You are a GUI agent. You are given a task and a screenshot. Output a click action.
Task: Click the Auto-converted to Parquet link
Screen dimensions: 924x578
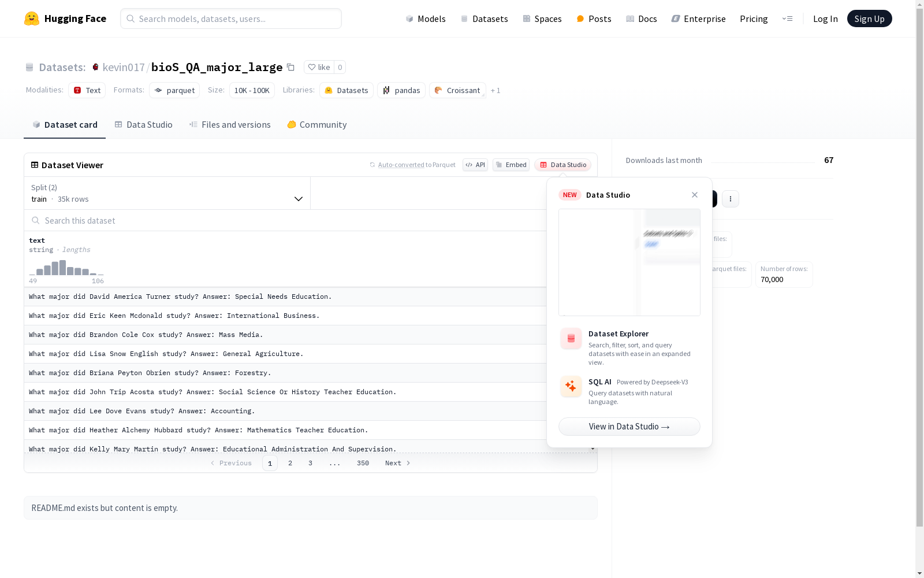(x=401, y=165)
